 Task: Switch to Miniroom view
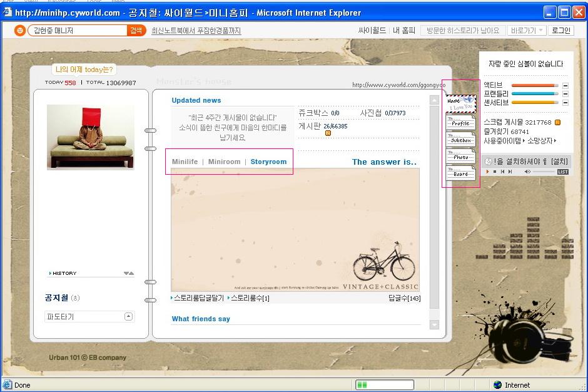point(224,162)
